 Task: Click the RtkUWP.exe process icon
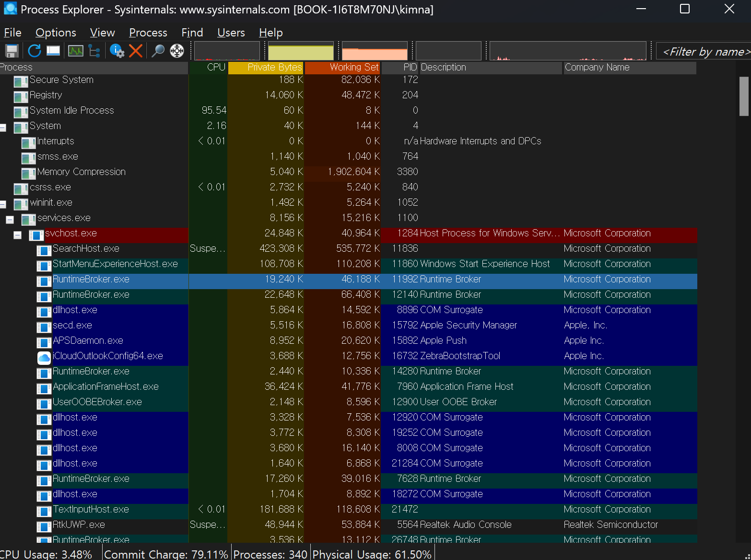click(x=44, y=526)
